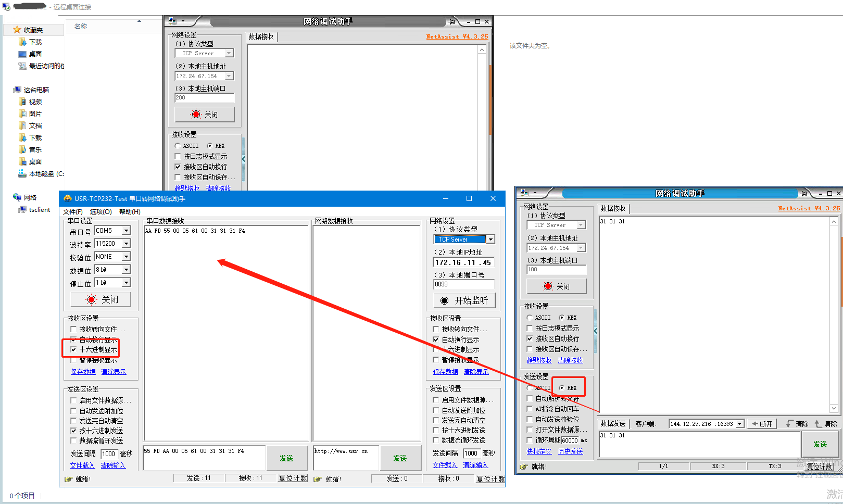Open the 文件(F) menu

pos(73,211)
